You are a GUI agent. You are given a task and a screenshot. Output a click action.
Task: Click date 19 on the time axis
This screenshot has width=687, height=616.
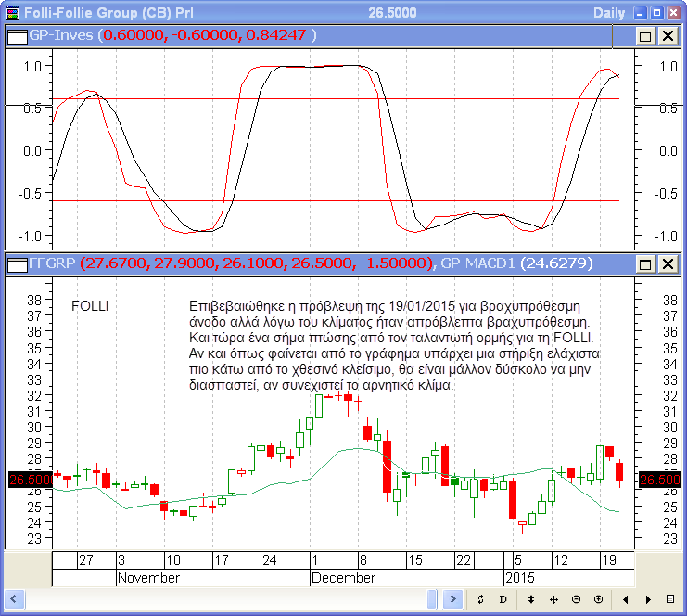(x=609, y=560)
